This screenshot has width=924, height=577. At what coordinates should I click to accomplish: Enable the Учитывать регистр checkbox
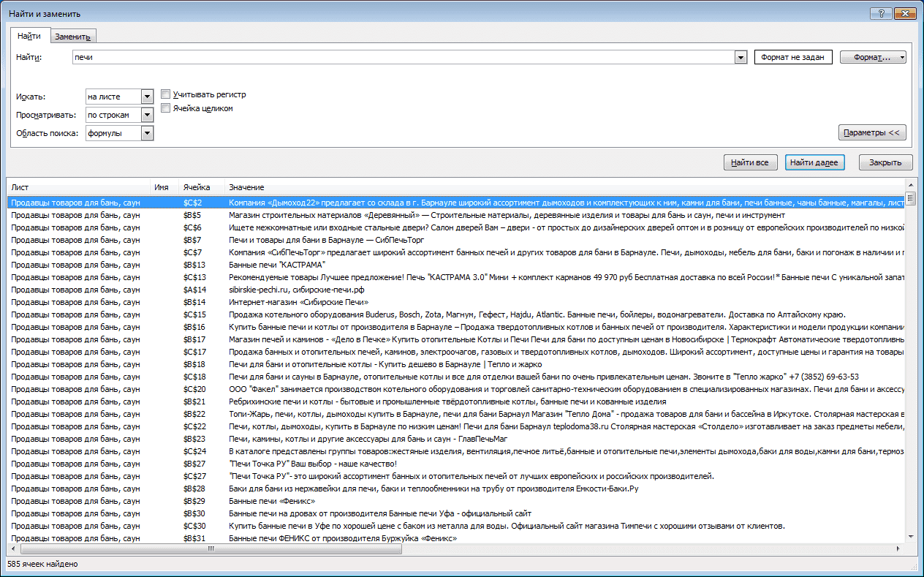[x=166, y=94]
